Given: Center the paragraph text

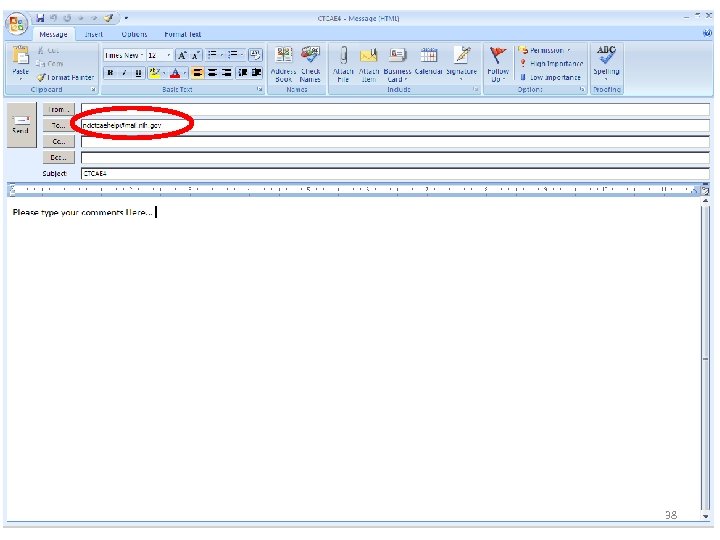Looking at the screenshot, I should (212, 73).
